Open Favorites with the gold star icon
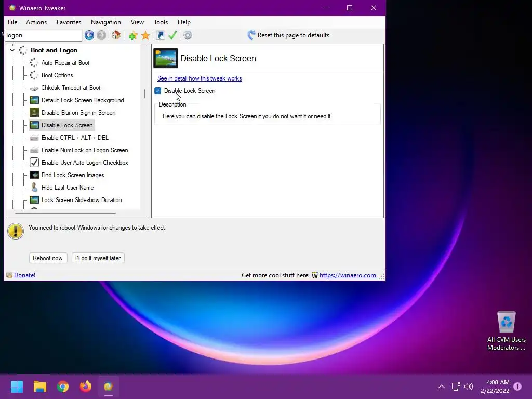This screenshot has width=532, height=399. pos(145,35)
